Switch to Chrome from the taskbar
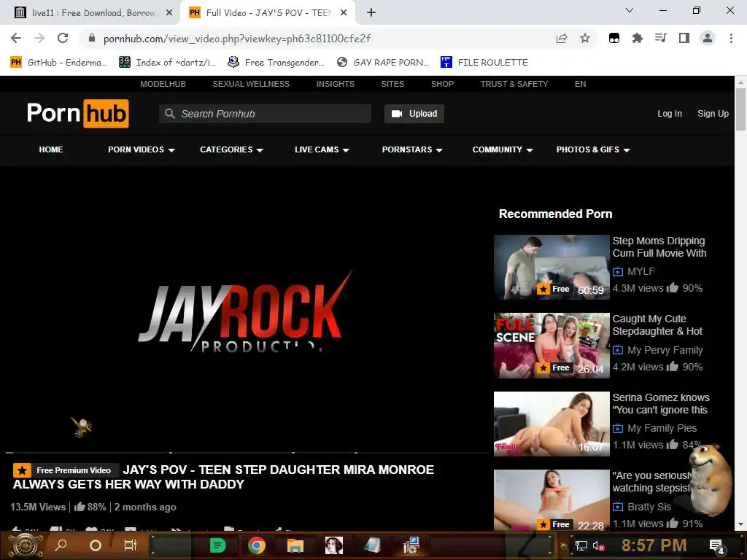Viewport: 747px width, 560px height. (256, 545)
